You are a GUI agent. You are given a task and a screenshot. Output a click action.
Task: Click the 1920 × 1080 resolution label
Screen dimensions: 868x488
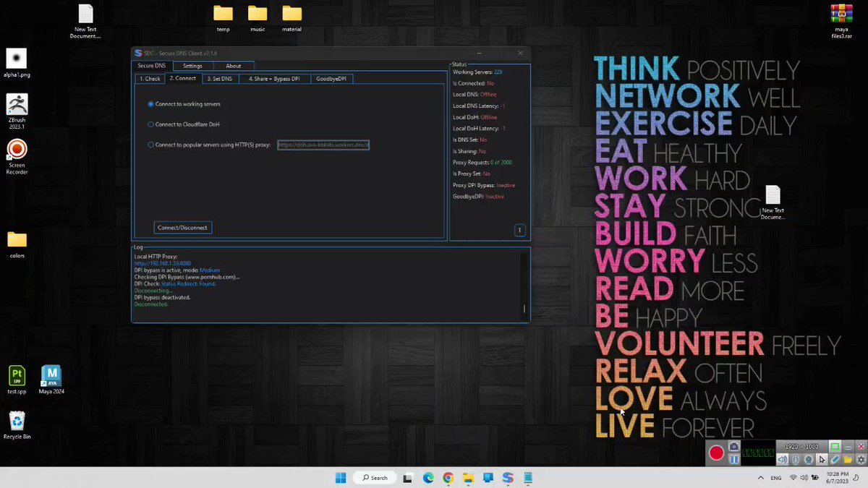click(801, 447)
